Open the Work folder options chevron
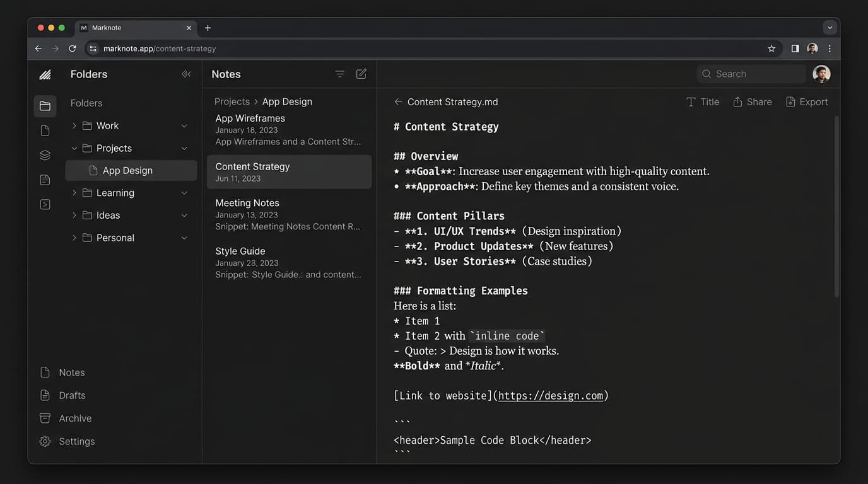 (x=184, y=126)
